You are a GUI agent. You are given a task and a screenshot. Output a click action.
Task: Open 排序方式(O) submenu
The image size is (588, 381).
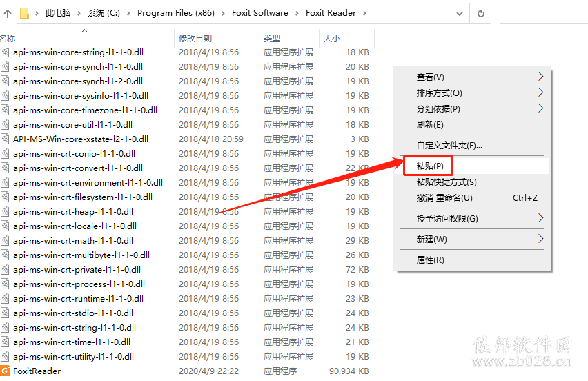472,93
